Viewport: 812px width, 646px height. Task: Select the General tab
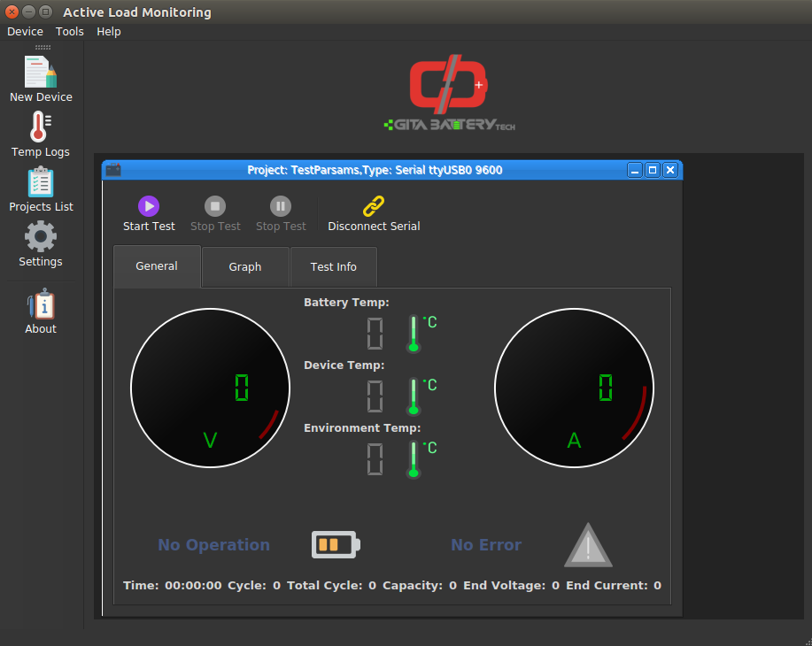coord(157,265)
